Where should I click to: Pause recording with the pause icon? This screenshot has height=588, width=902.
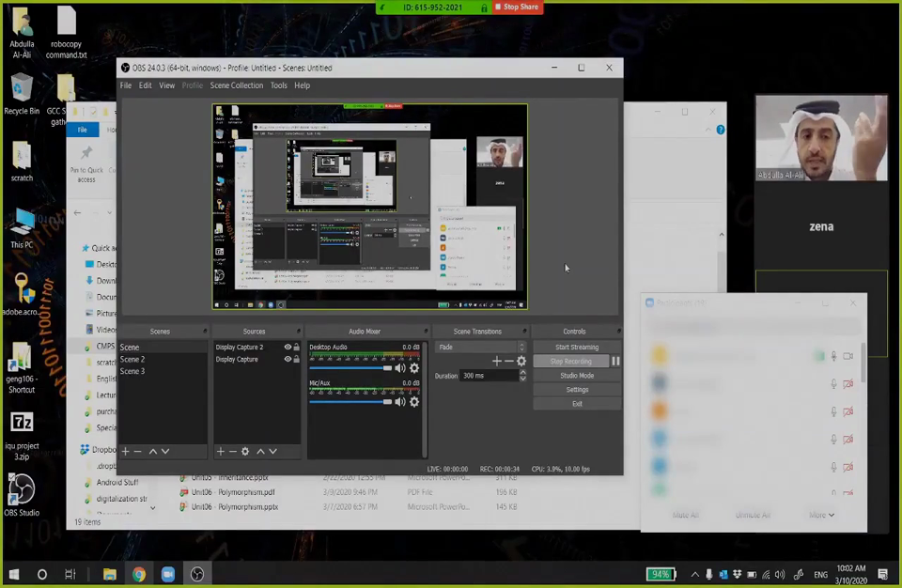pos(615,362)
